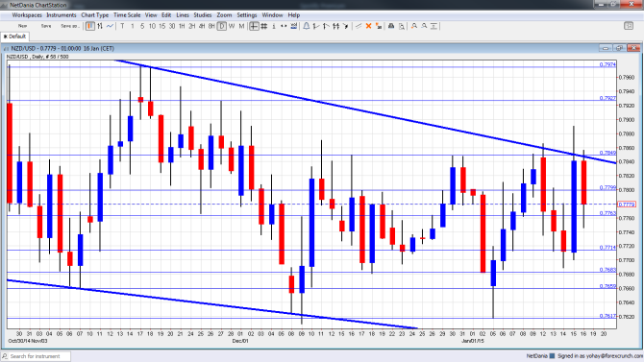
Task: Open the Lines menu
Action: (183, 15)
